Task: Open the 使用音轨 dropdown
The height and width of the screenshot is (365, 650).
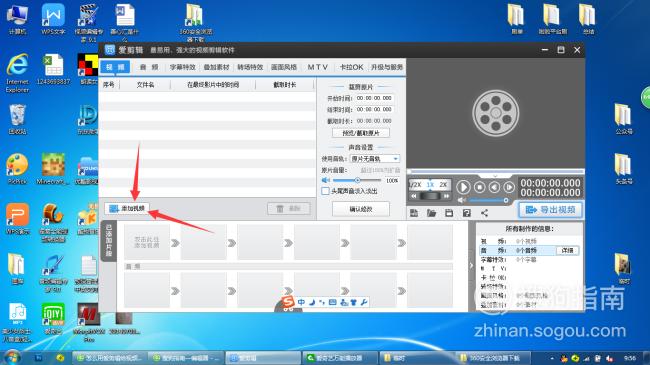Action: (x=375, y=159)
